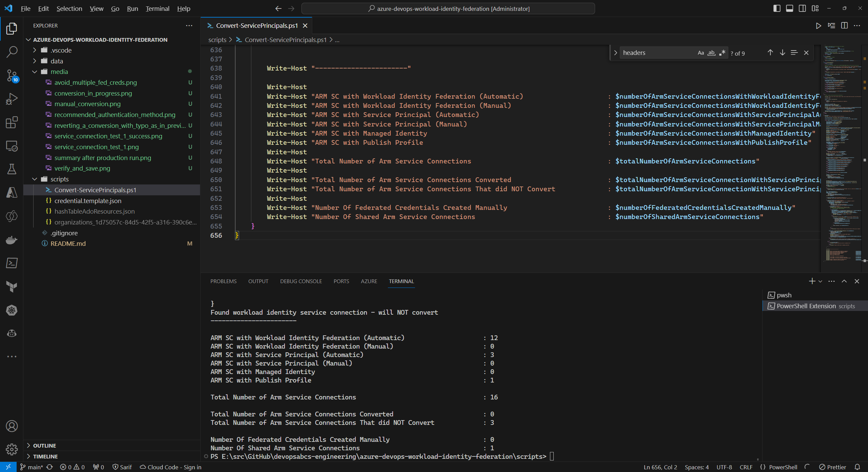868x472 pixels.
Task: Run the Convert-ServicePrincipals.ps1 script
Action: (x=818, y=25)
